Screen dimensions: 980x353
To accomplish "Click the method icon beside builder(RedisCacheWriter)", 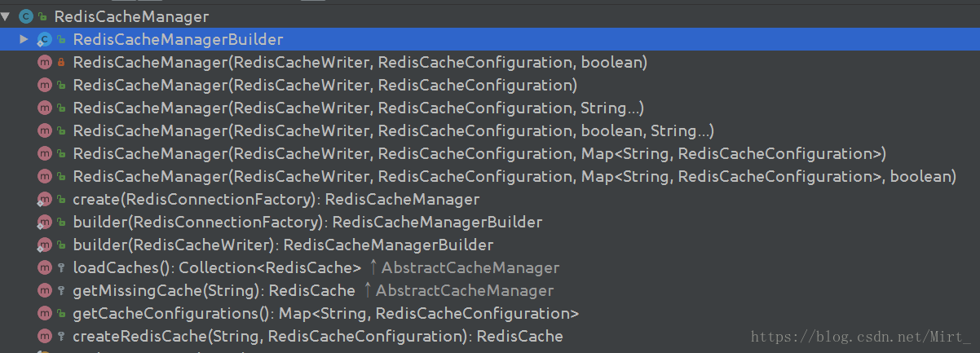I will coord(44,245).
